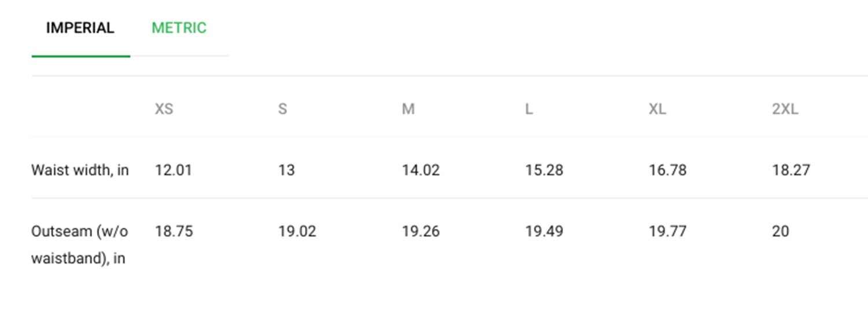
Task: Click the 12.01 waist width value
Action: 173,170
